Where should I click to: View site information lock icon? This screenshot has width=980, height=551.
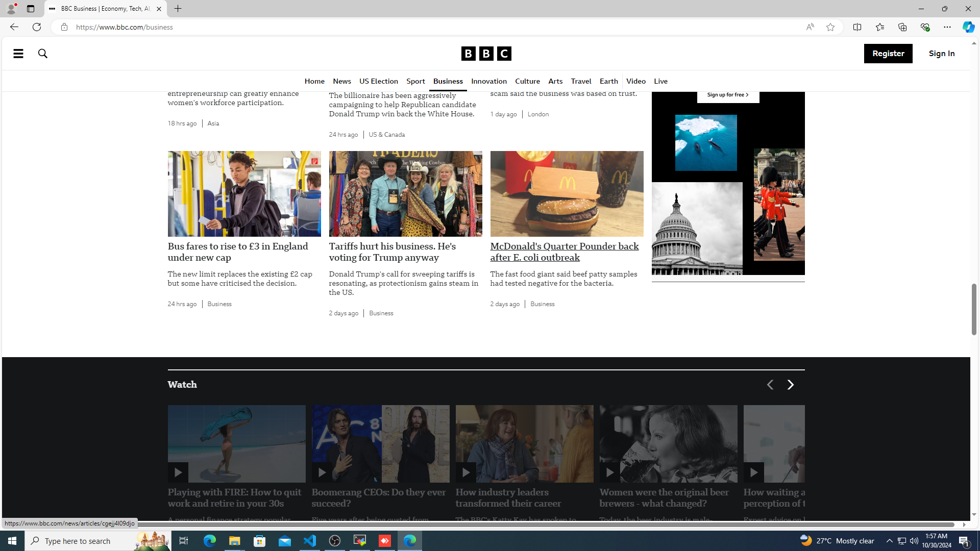(x=64, y=27)
